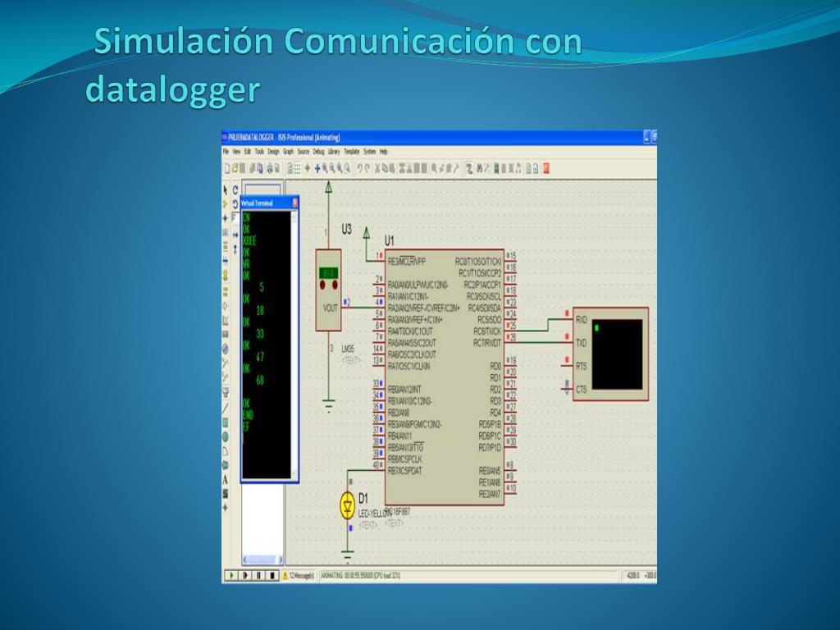Image resolution: width=840 pixels, height=630 pixels.
Task: Open the System menu
Action: (370, 152)
